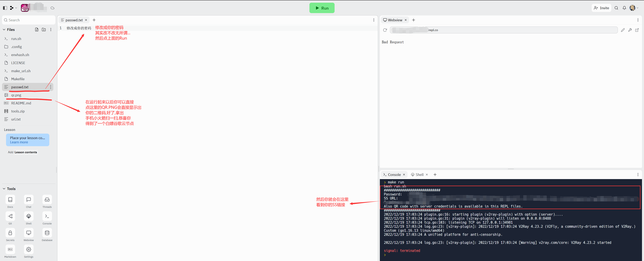Open the Database tool

pyautogui.click(x=47, y=233)
